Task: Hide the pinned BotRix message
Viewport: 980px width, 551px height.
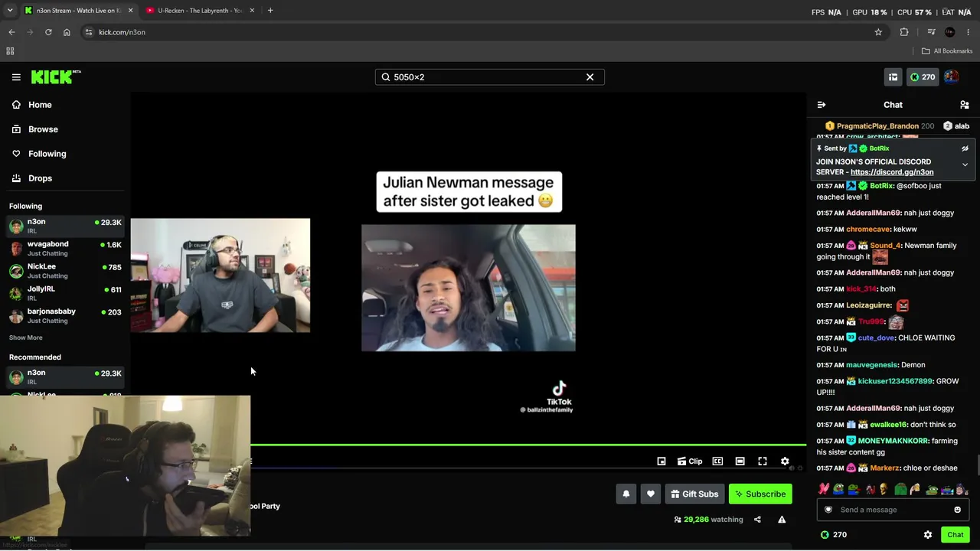Action: [965, 148]
